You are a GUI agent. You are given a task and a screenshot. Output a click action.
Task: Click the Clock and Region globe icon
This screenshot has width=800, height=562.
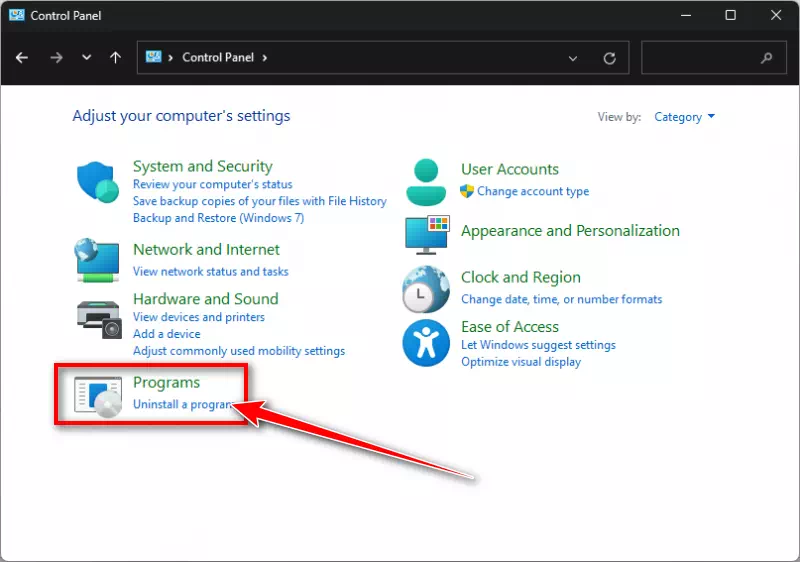click(x=426, y=289)
